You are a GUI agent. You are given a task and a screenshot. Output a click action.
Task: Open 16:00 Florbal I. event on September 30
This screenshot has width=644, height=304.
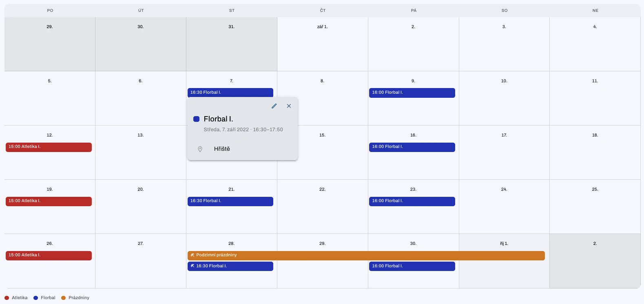[412, 267]
